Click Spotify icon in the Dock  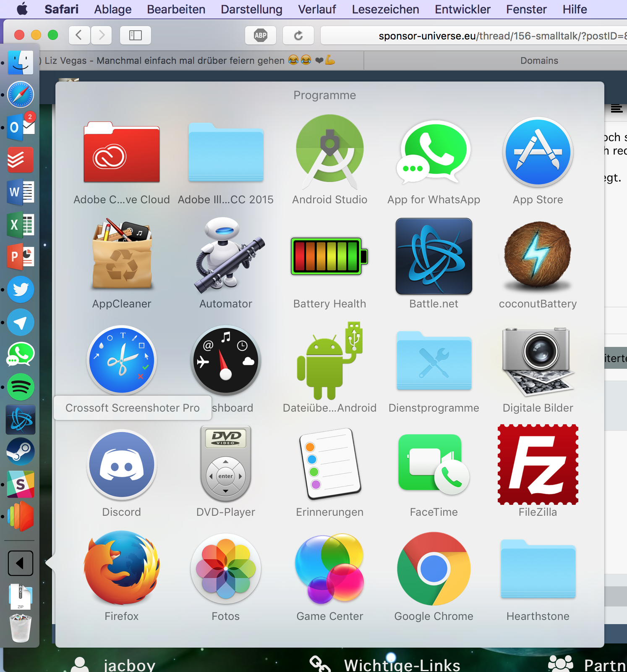(x=20, y=387)
